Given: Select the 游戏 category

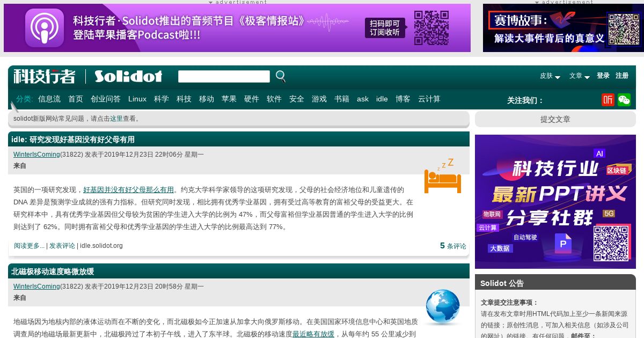Looking at the screenshot, I should click(319, 99).
